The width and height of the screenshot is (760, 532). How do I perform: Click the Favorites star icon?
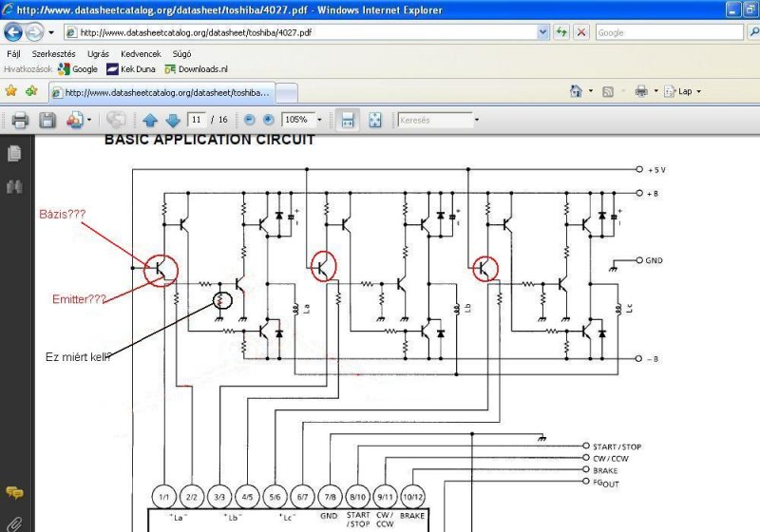click(x=11, y=91)
